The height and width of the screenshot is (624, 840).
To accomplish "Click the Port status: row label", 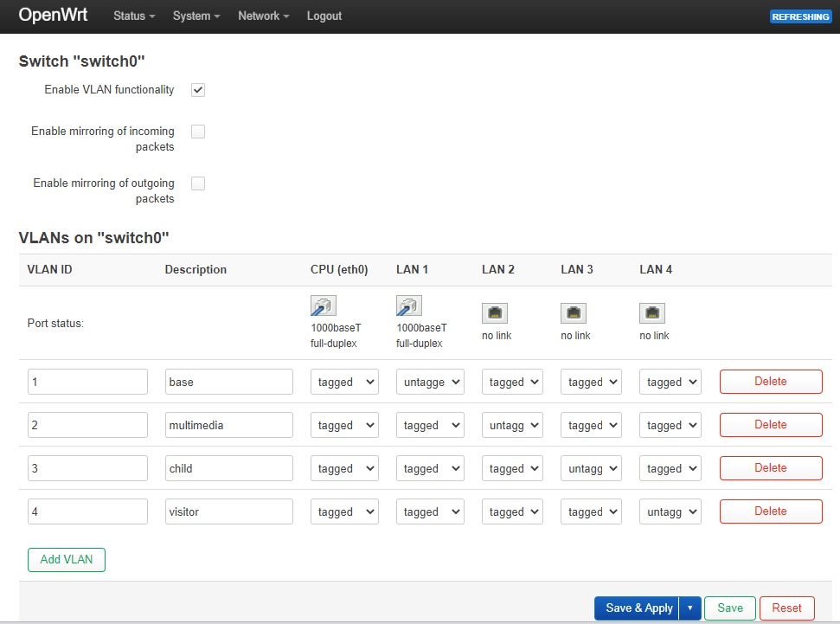I will (x=55, y=324).
